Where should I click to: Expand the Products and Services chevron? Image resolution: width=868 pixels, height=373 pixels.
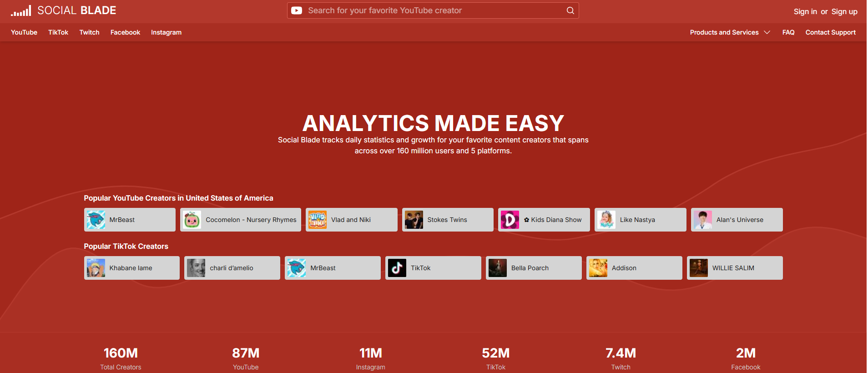[767, 32]
